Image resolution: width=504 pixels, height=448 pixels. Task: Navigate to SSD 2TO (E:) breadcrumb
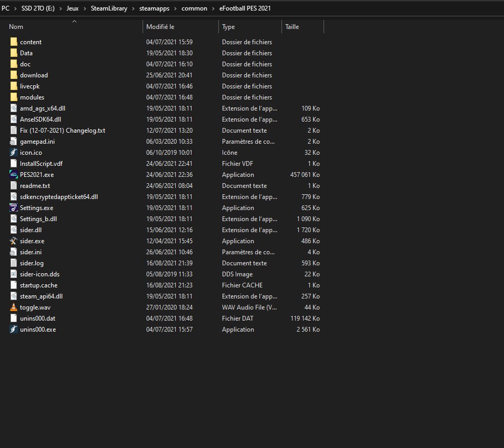click(x=38, y=8)
